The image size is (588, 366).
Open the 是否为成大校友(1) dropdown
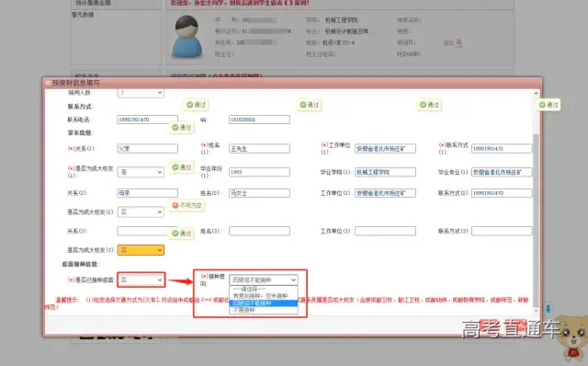click(x=141, y=172)
